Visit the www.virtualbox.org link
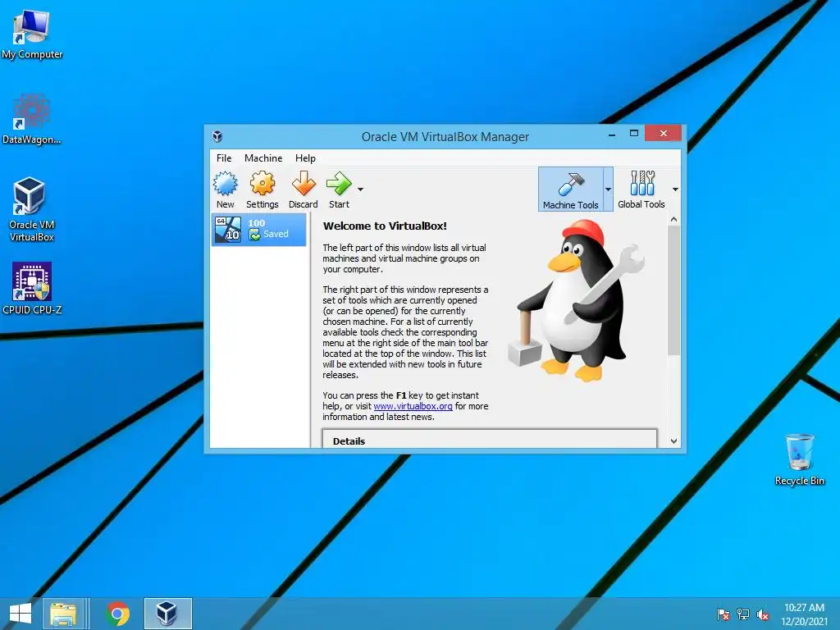 pos(413,406)
